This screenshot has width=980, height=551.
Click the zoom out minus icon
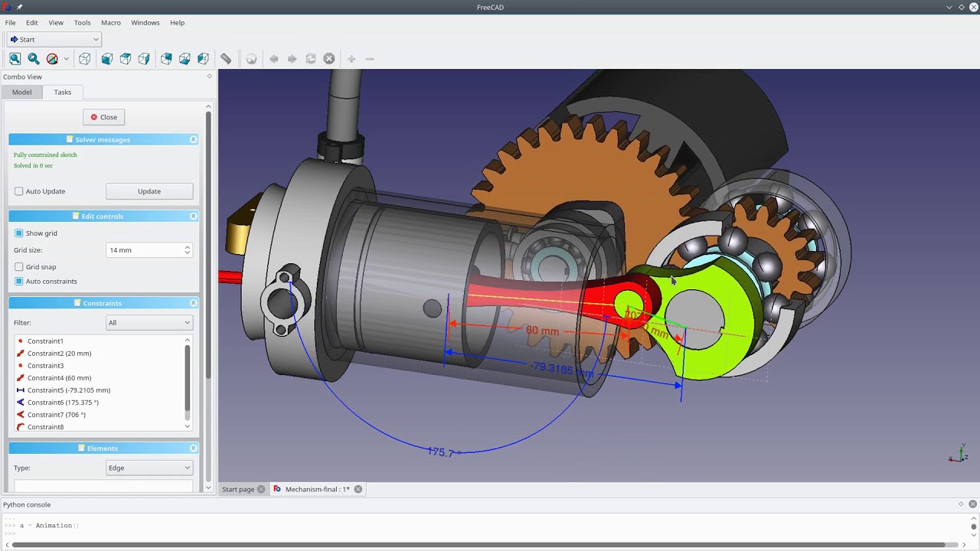(x=370, y=59)
